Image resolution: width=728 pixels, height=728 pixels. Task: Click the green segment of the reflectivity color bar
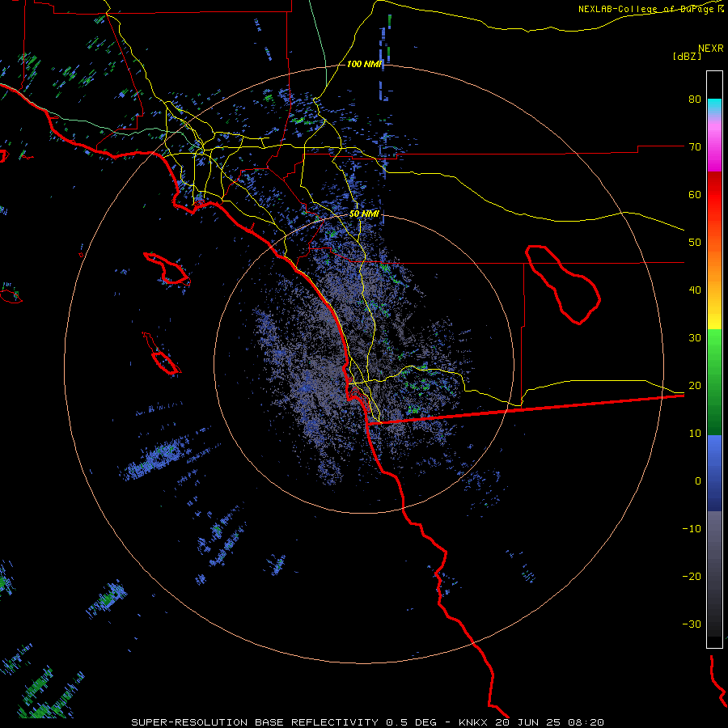tap(714, 382)
